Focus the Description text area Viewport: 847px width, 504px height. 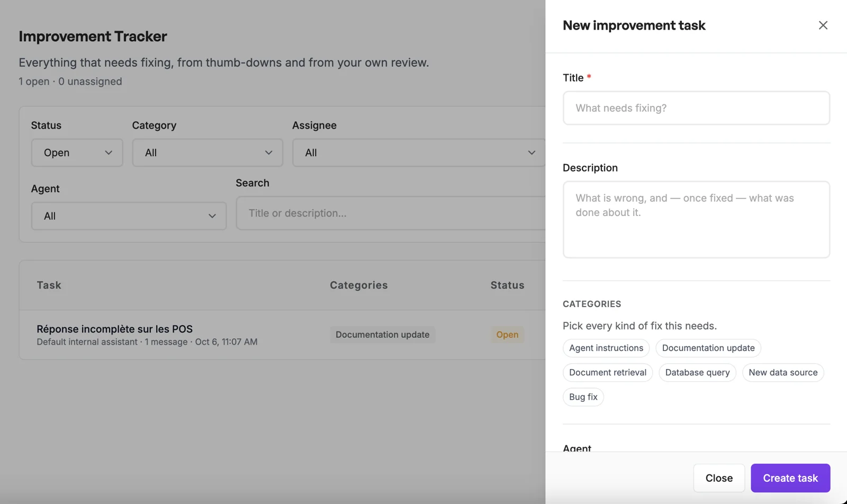[x=696, y=220]
